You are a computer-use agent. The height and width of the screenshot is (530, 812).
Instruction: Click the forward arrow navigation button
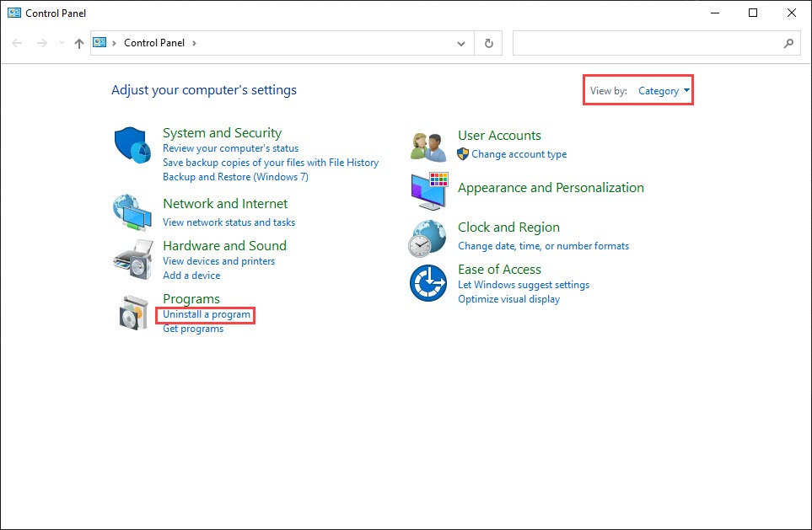(42, 43)
